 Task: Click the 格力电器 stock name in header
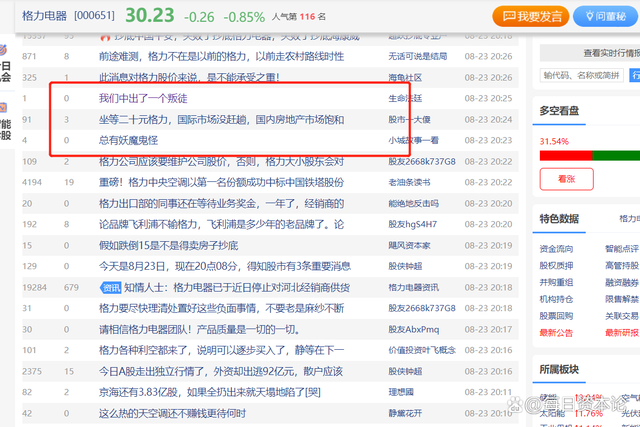point(44,16)
